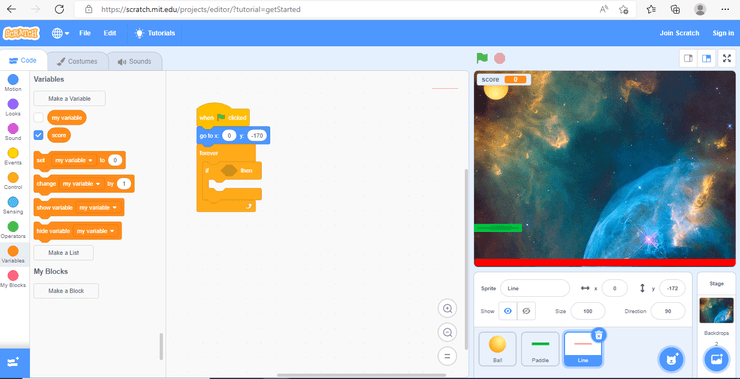The width and height of the screenshot is (740, 379).
Task: Click Make a List button
Action: 63,253
